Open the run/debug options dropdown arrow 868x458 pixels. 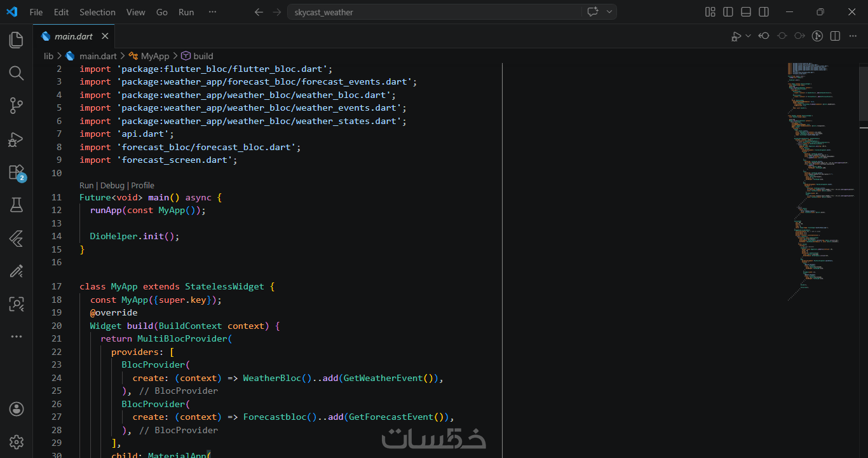click(748, 36)
